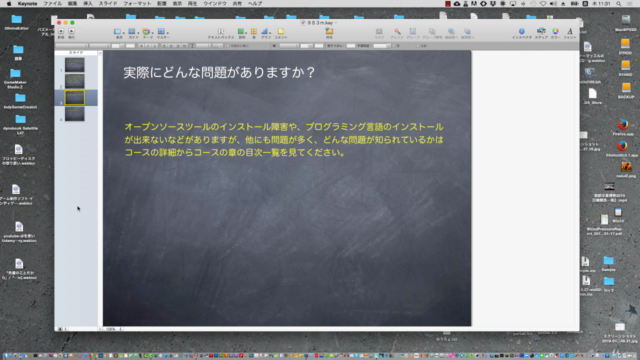Align text left in format bar
Viewport: 640px width, 360px height.
164,46
